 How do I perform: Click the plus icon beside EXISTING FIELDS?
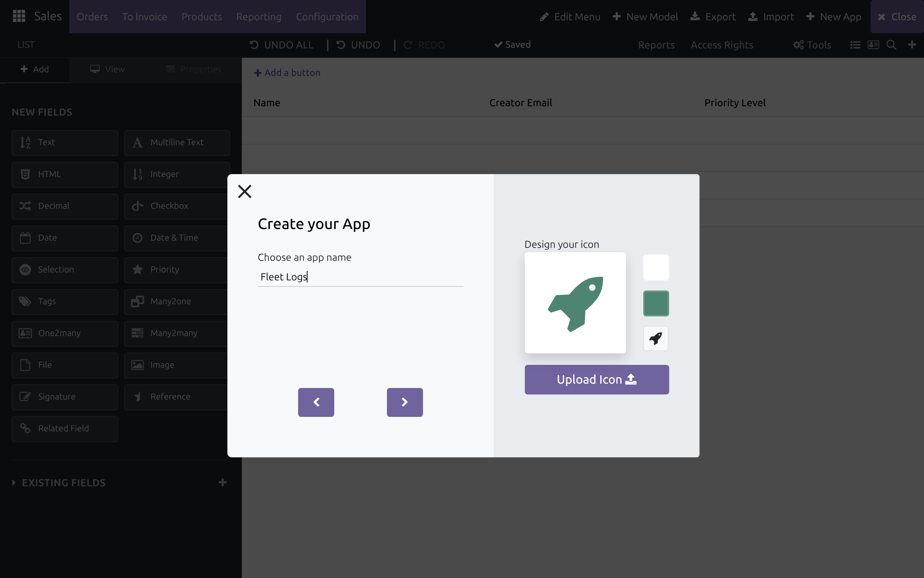click(223, 482)
